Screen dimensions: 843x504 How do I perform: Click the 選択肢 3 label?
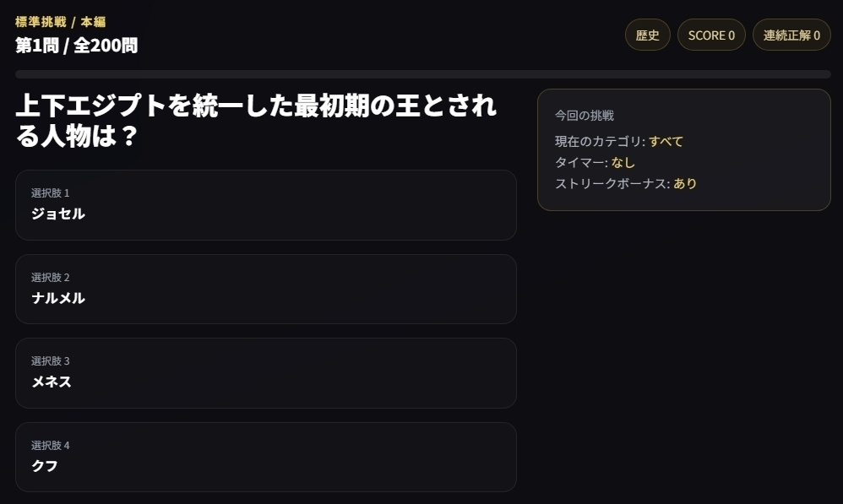[51, 360]
